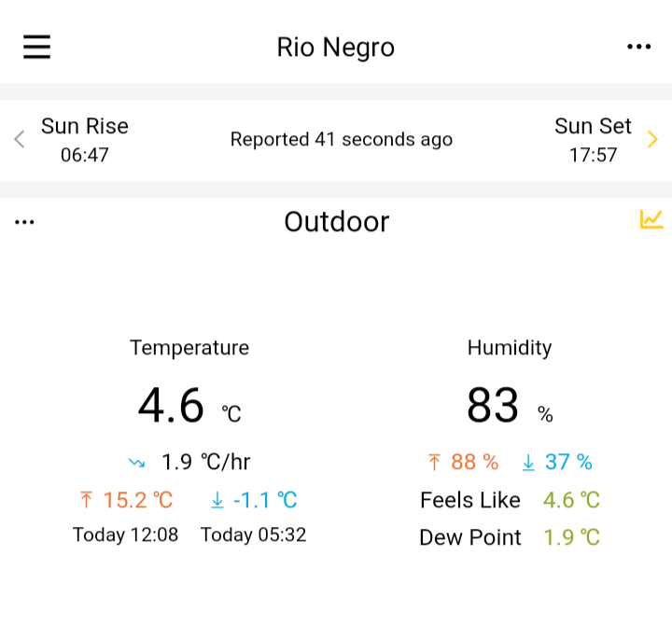Tap the 83 % humidity reading
672x625 pixels.
coord(510,405)
